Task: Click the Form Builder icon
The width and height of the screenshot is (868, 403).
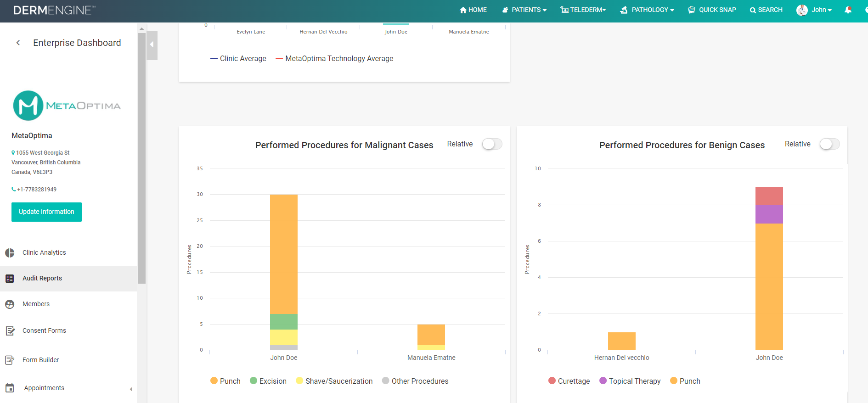Action: point(10,360)
